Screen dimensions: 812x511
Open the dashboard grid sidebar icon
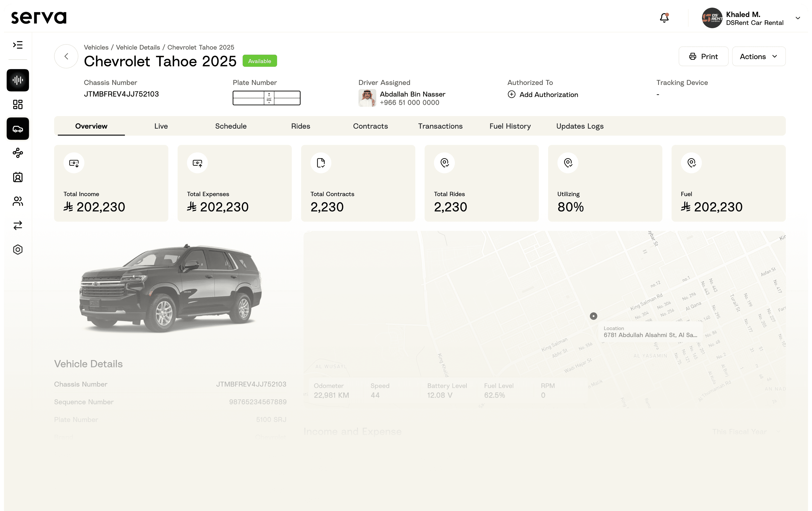click(18, 104)
